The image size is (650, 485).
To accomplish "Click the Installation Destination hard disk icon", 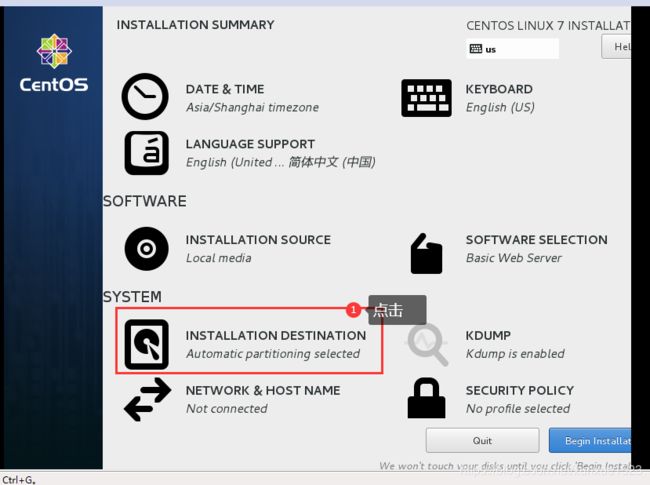I will pyautogui.click(x=147, y=344).
